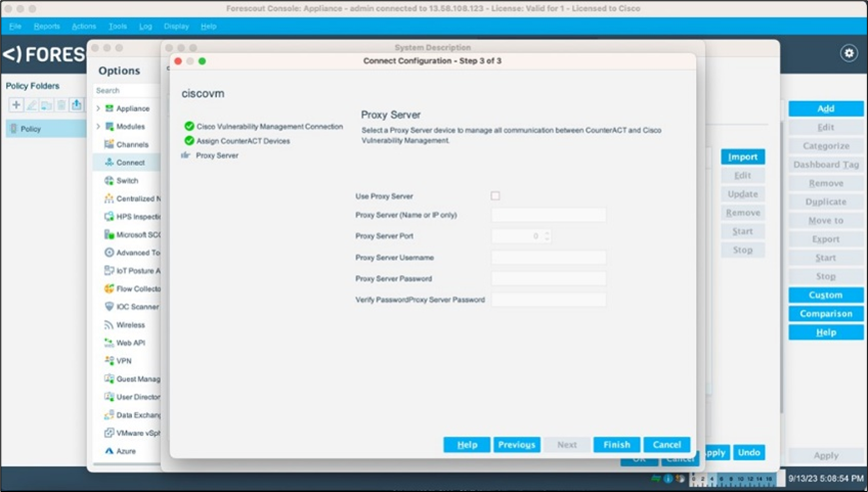
Task: Click the Undo button
Action: (749, 452)
